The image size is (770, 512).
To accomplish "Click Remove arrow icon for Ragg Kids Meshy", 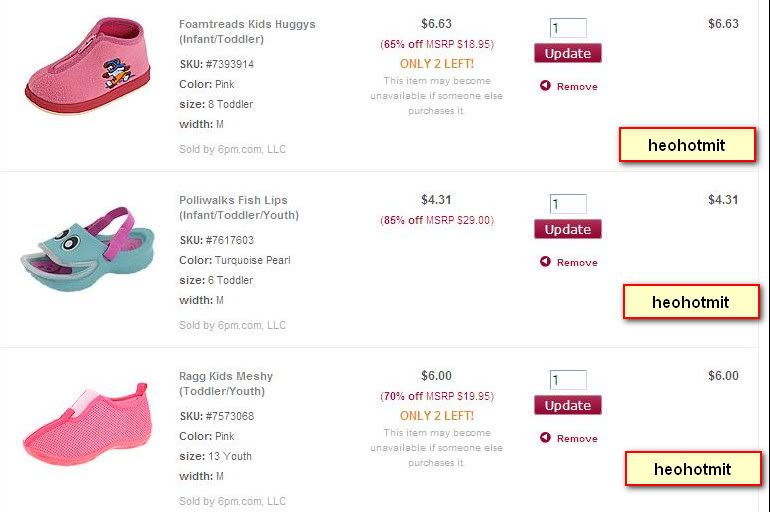I will pos(545,438).
